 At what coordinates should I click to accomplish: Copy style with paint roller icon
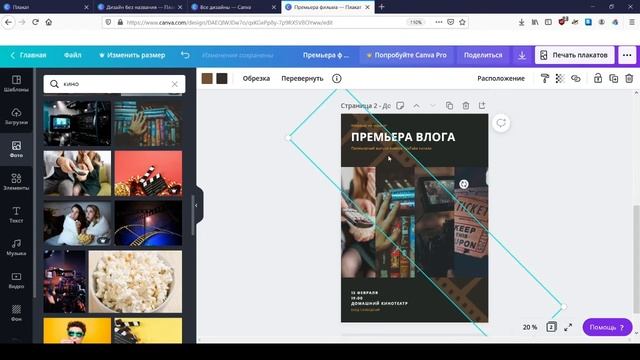click(x=544, y=78)
